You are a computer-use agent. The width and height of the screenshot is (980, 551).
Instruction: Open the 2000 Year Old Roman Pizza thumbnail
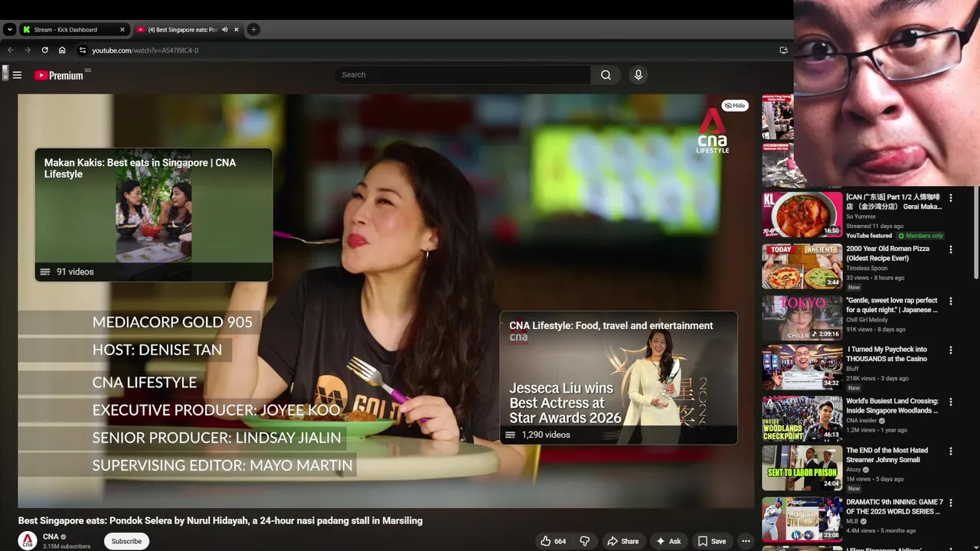(802, 266)
